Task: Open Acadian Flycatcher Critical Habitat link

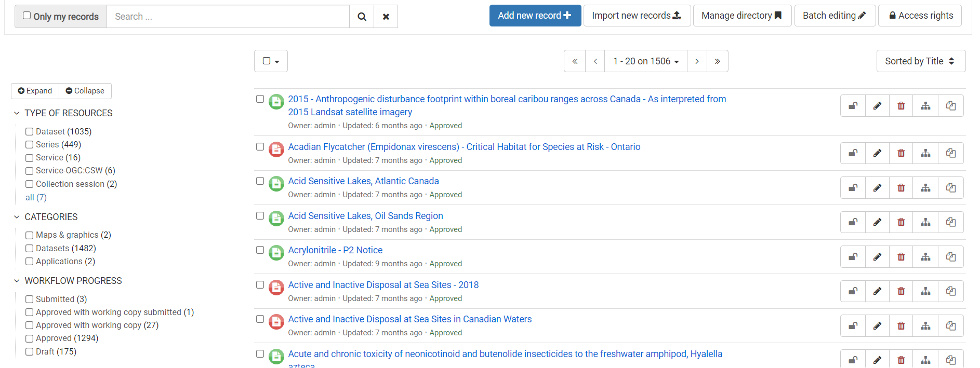Action: [464, 147]
